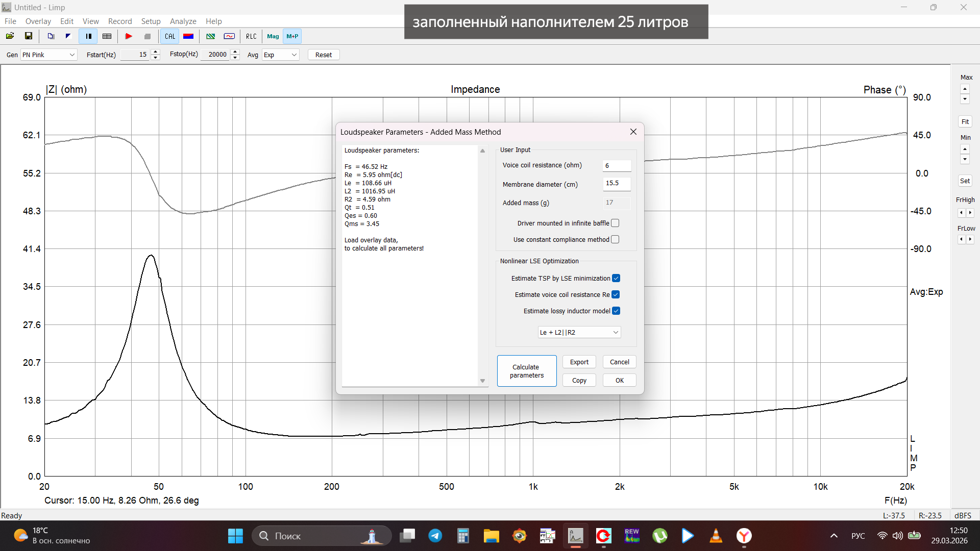Click the Calculate parameters button
Image resolution: width=980 pixels, height=551 pixels.
click(526, 371)
